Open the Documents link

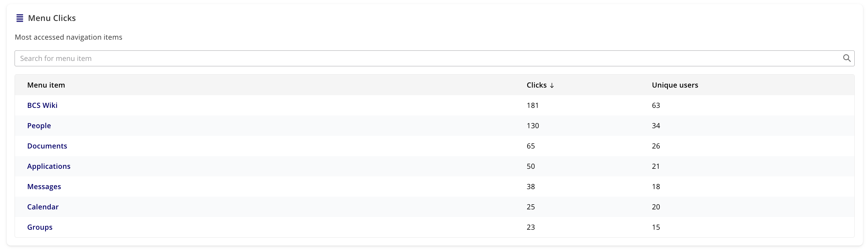pyautogui.click(x=47, y=146)
